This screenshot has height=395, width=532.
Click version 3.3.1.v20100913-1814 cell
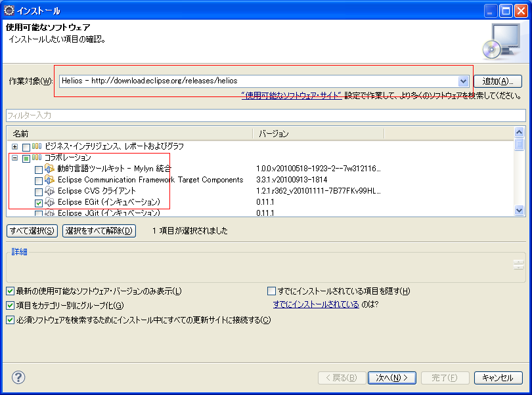(292, 179)
